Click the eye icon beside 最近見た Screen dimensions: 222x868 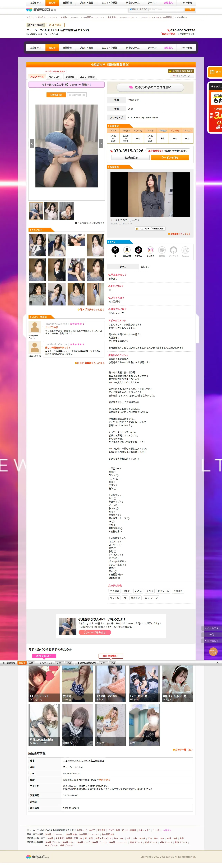point(4,662)
